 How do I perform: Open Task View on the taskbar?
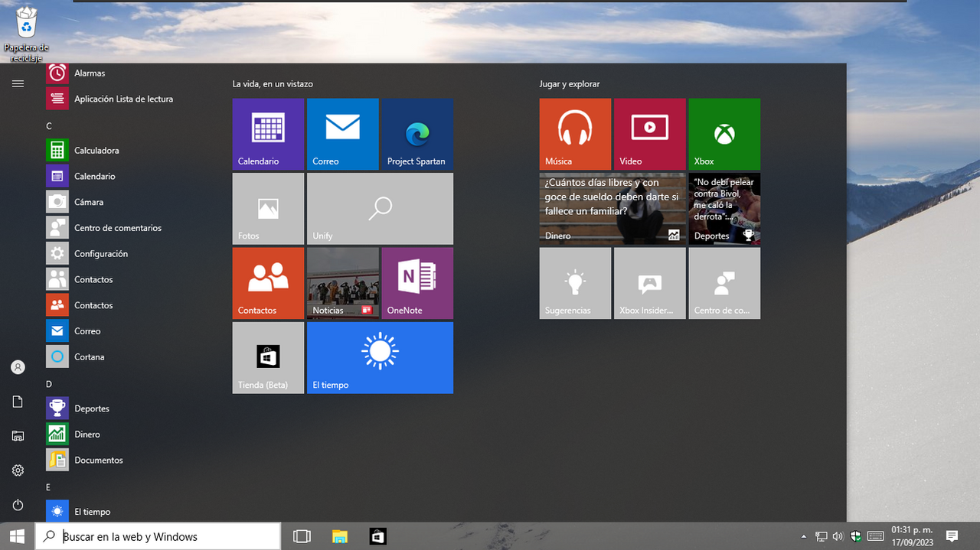click(x=302, y=536)
